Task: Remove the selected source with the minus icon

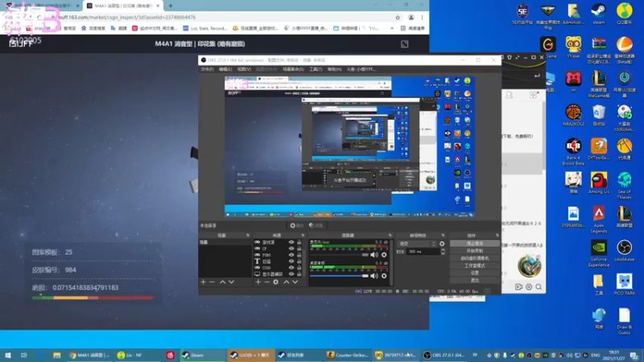Action: click(x=267, y=282)
